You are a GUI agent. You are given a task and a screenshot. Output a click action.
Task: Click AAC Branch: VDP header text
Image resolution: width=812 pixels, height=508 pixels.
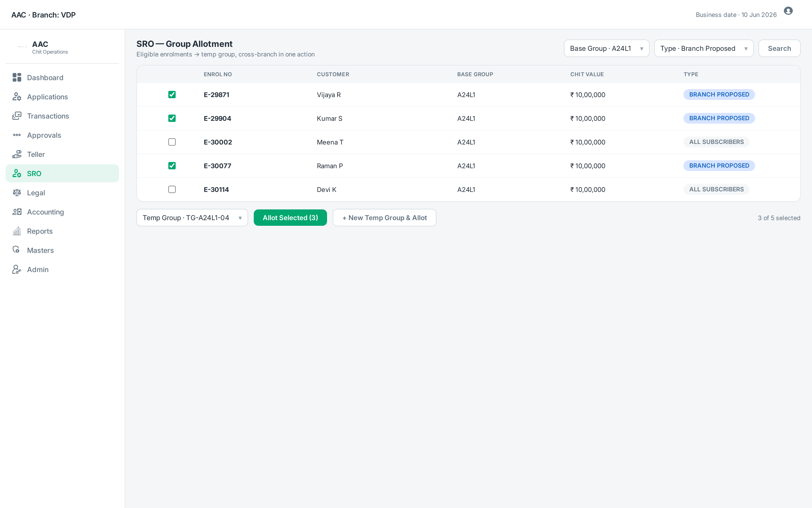(43, 15)
